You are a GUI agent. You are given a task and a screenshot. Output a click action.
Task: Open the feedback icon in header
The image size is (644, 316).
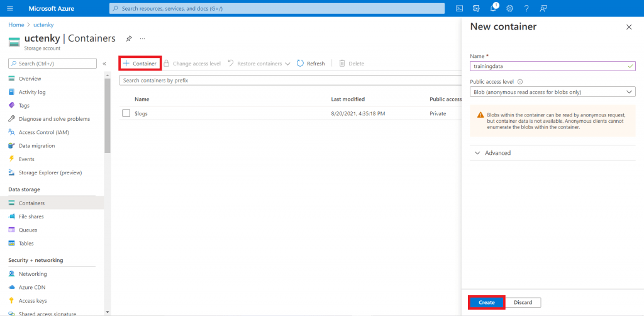(543, 8)
